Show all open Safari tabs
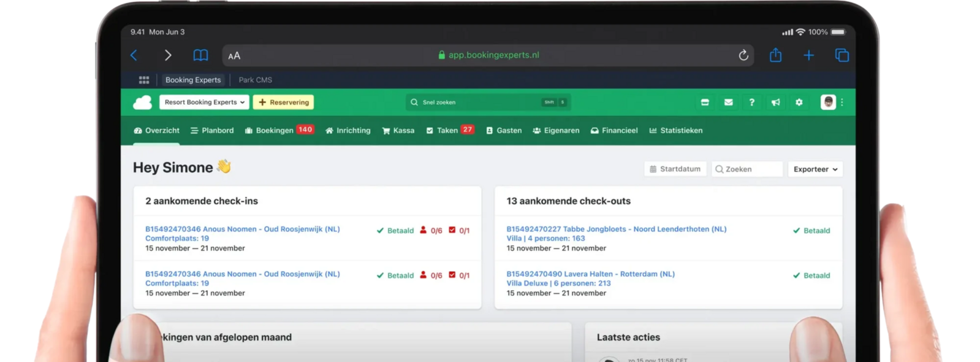This screenshot has height=362, width=980. tap(842, 55)
